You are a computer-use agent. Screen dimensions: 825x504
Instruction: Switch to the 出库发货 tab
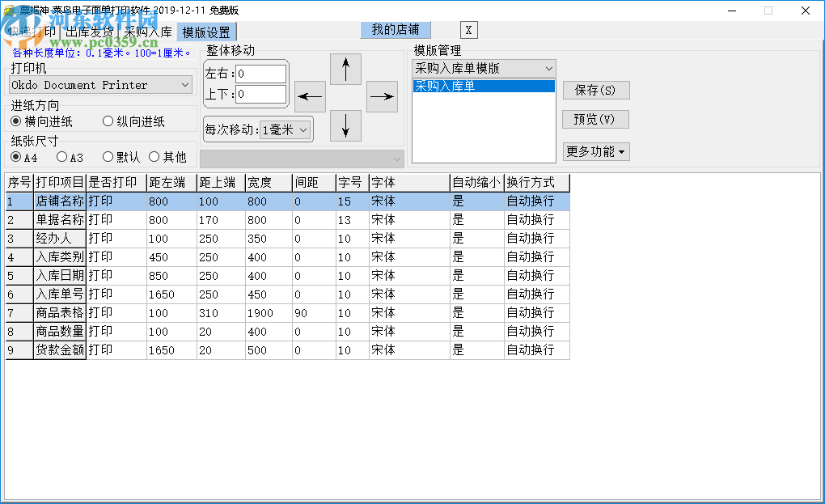pos(89,32)
